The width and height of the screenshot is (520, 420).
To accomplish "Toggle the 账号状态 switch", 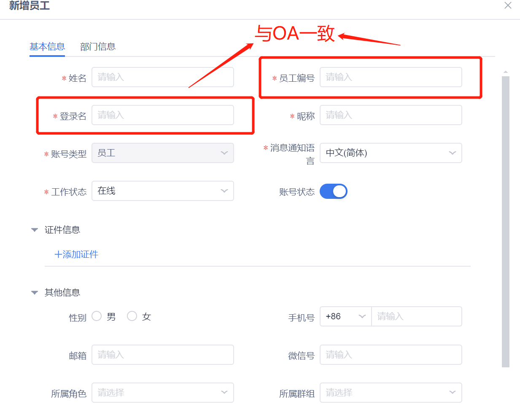I will (x=334, y=191).
